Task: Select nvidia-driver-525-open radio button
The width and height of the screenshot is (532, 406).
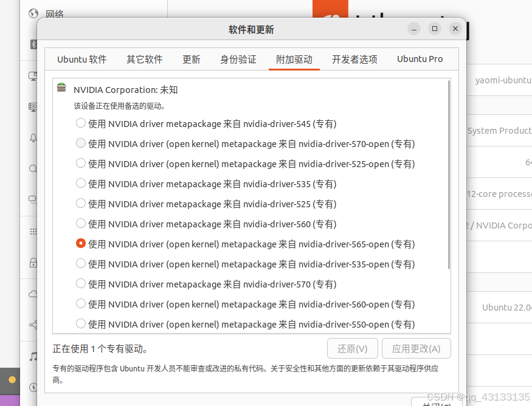Action: [x=81, y=163]
